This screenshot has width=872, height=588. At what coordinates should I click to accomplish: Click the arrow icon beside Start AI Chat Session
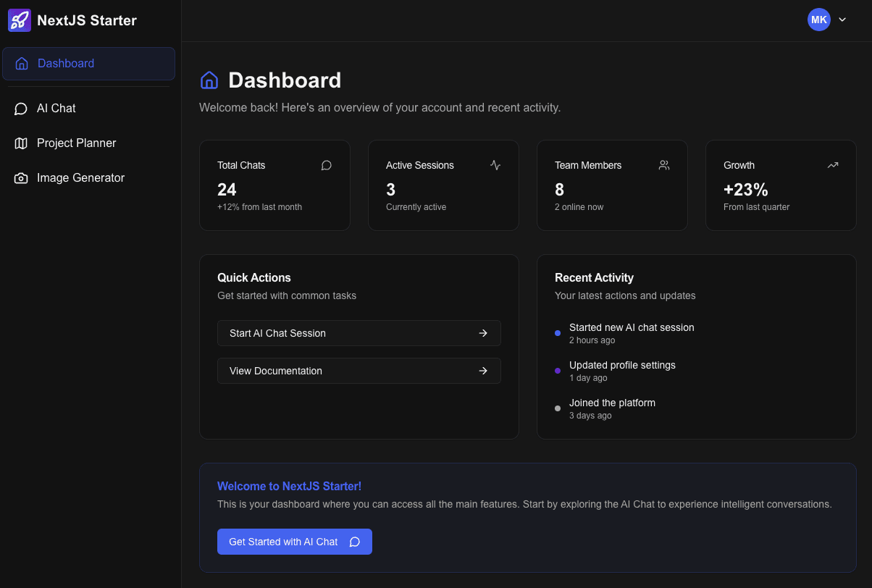[482, 333]
